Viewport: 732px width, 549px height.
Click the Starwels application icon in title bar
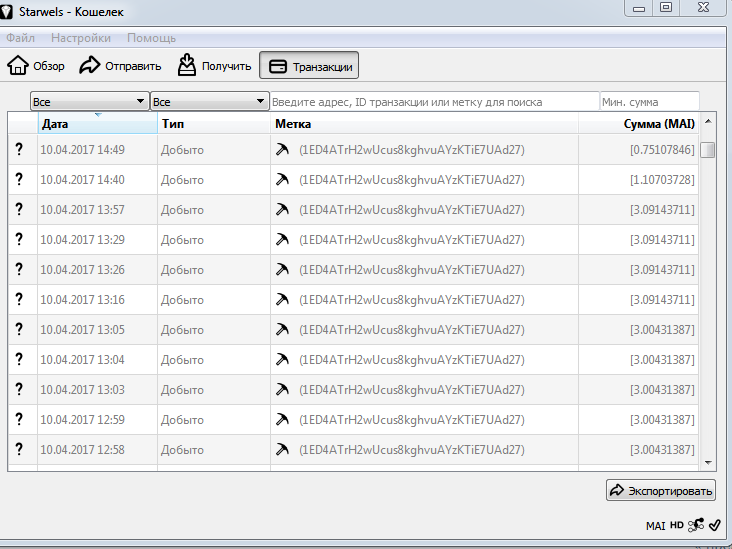pyautogui.click(x=6, y=11)
